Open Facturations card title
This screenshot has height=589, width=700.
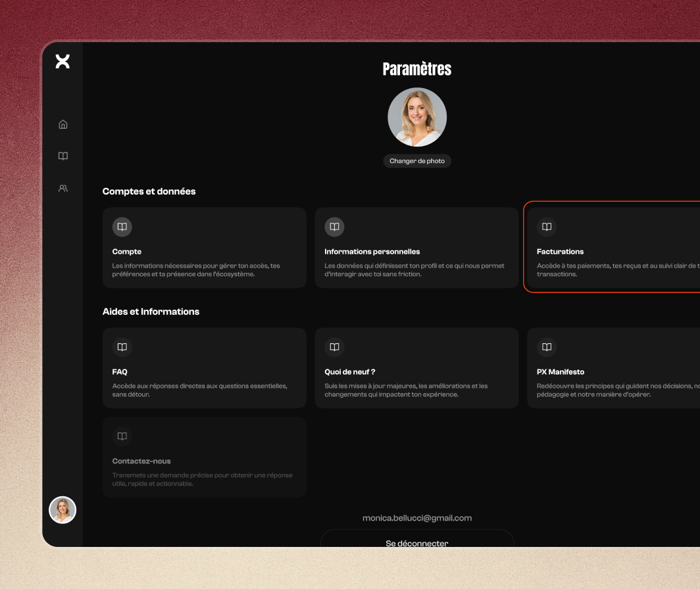point(560,252)
